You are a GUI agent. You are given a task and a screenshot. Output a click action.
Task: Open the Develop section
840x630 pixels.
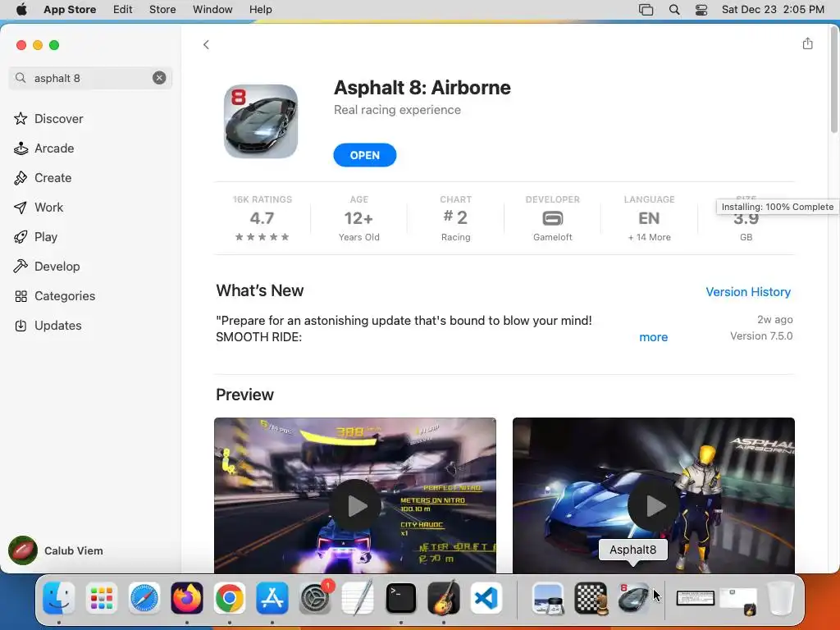[x=47, y=267]
